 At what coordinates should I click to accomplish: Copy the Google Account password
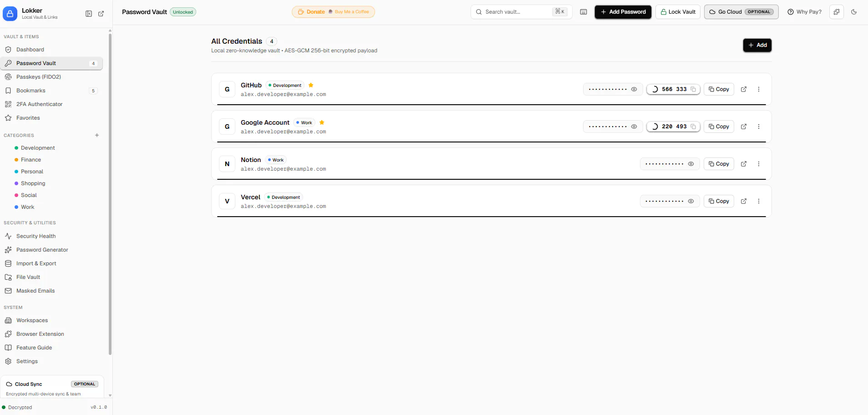[x=719, y=127]
